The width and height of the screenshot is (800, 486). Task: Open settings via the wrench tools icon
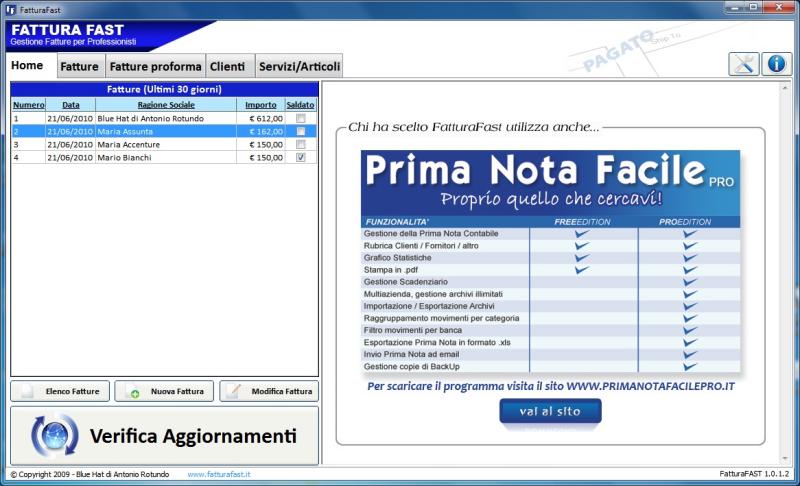(743, 64)
